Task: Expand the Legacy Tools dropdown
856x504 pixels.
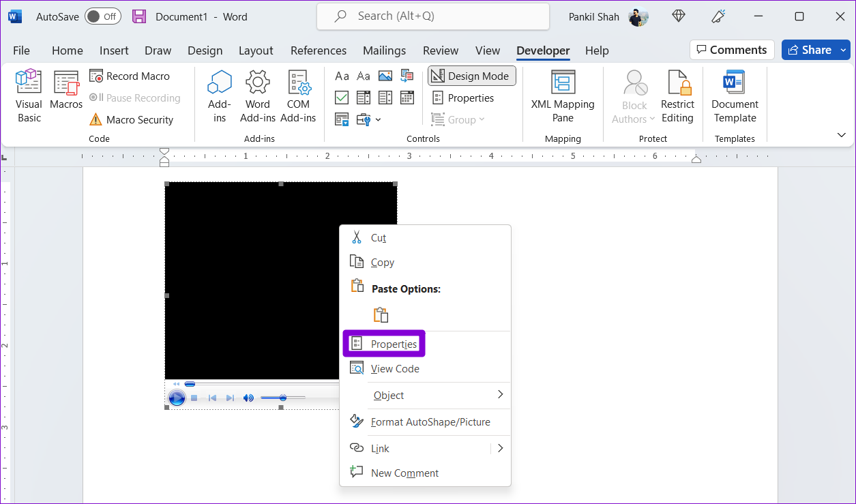Action: [368, 119]
